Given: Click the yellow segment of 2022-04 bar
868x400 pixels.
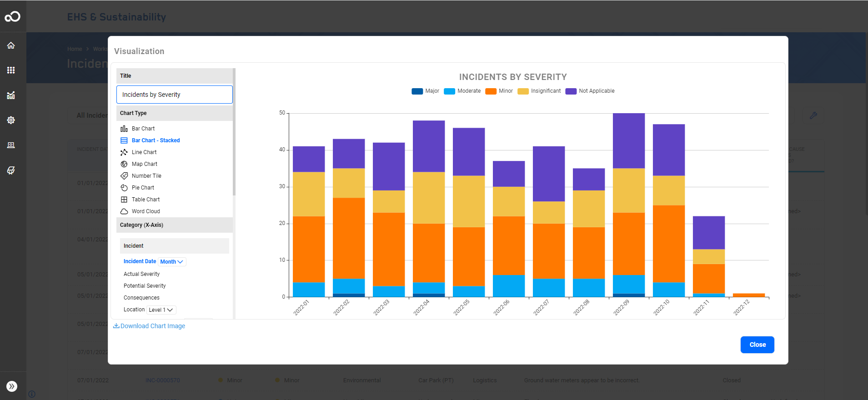Looking at the screenshot, I should click(x=429, y=198).
